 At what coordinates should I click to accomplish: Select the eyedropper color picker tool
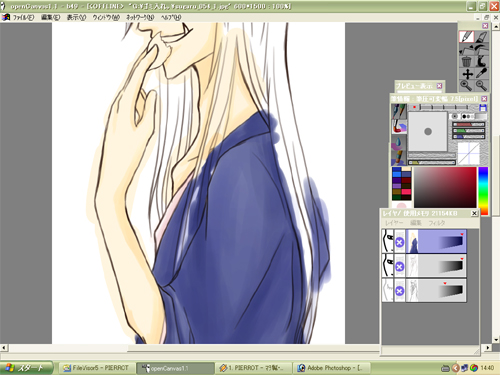[x=481, y=74]
